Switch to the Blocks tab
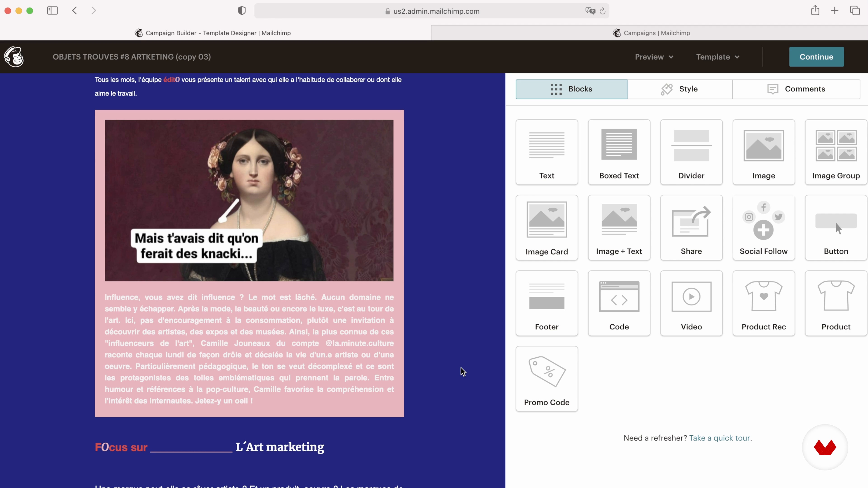Image resolution: width=868 pixels, height=488 pixels. [571, 89]
